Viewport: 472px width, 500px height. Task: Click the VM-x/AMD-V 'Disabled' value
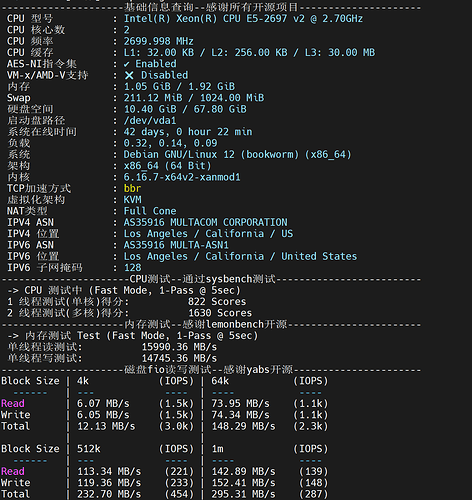[x=164, y=75]
